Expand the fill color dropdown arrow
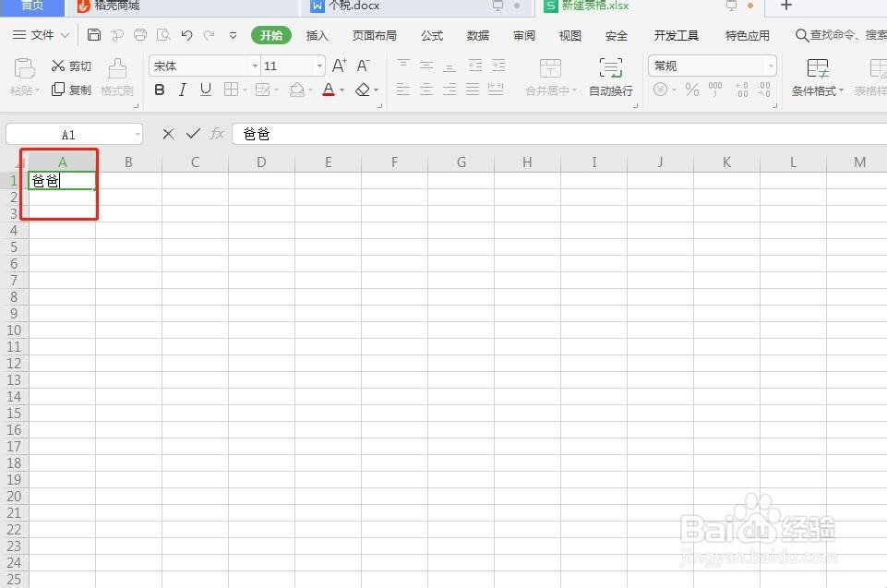887x588 pixels. [310, 90]
